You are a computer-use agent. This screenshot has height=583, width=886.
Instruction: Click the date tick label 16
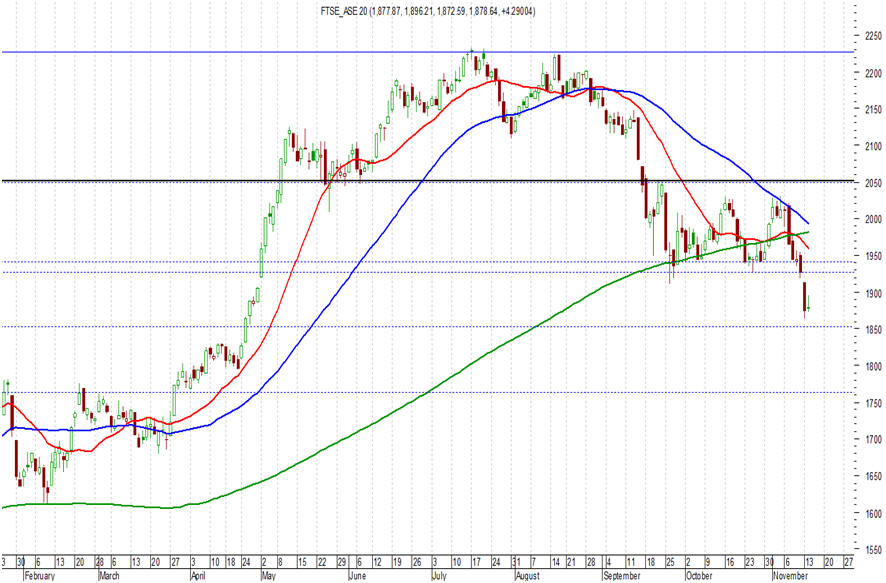(x=730, y=563)
